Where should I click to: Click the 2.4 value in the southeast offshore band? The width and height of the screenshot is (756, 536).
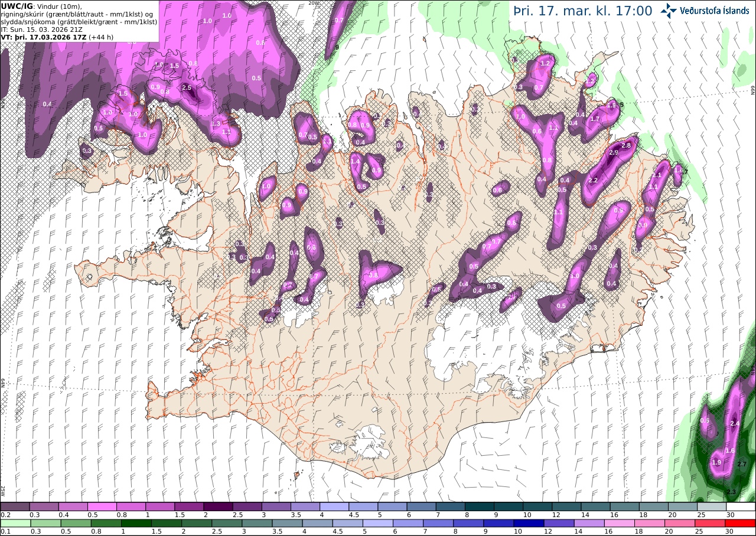coord(735,424)
